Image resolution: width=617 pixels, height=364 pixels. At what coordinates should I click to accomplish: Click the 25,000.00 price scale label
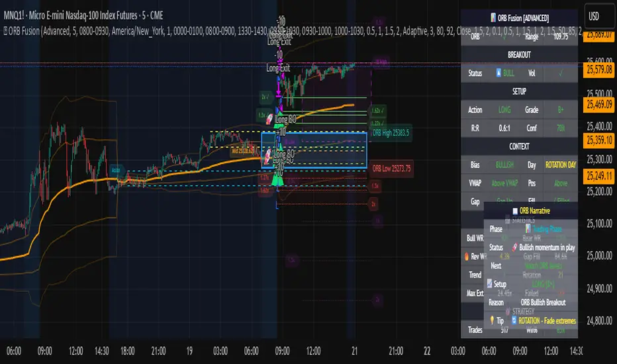point(599,255)
